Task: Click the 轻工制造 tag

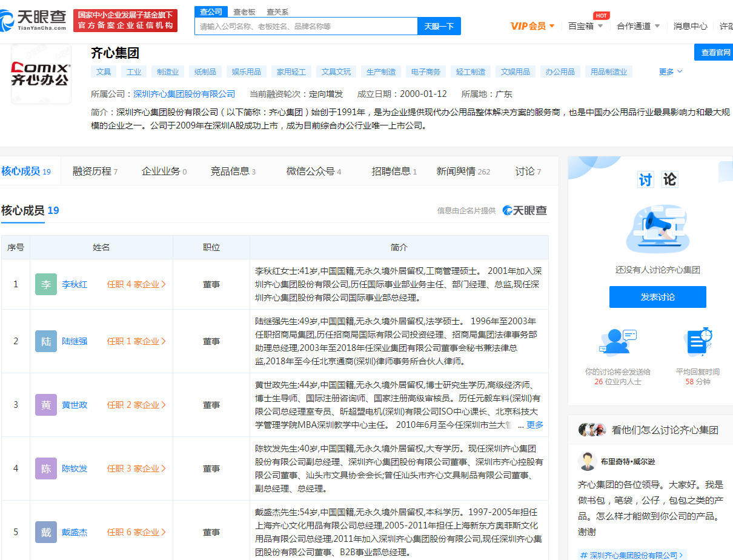Action: (x=471, y=72)
